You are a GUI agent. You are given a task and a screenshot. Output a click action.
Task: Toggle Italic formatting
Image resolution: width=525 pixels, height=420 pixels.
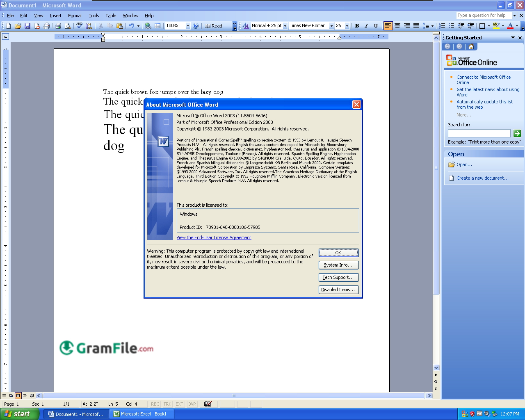point(366,26)
